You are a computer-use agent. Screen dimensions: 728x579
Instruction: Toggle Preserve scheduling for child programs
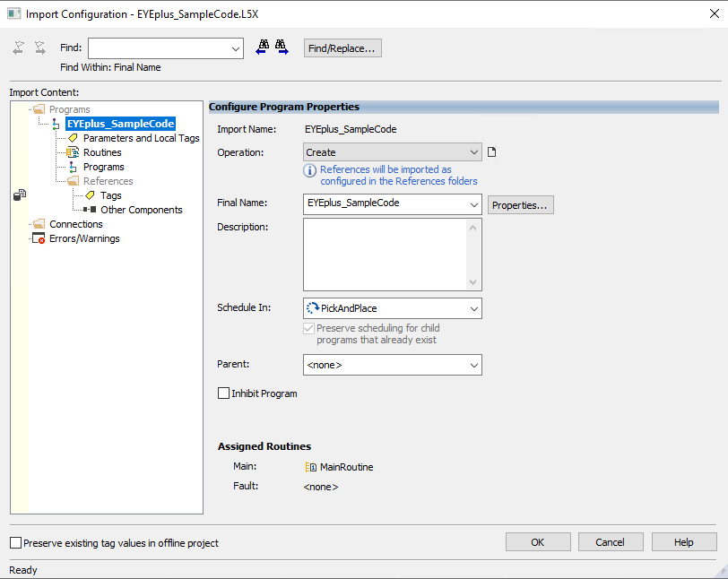309,328
